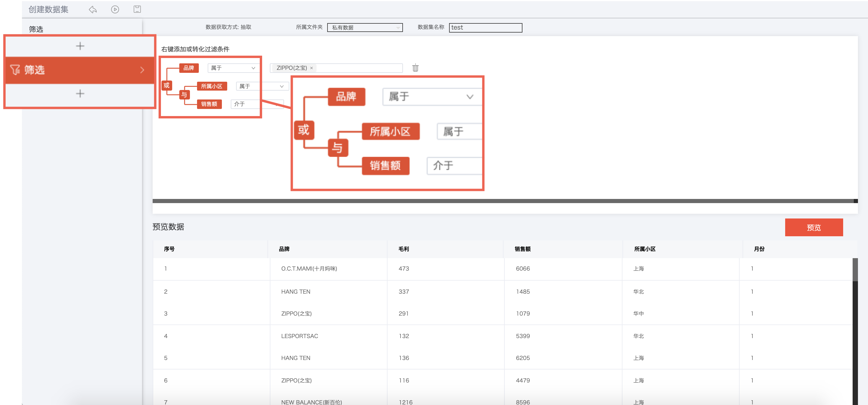This screenshot has height=405, width=868.
Task: Click the 所属小区 cell 华中
Action: pyautogui.click(x=638, y=314)
